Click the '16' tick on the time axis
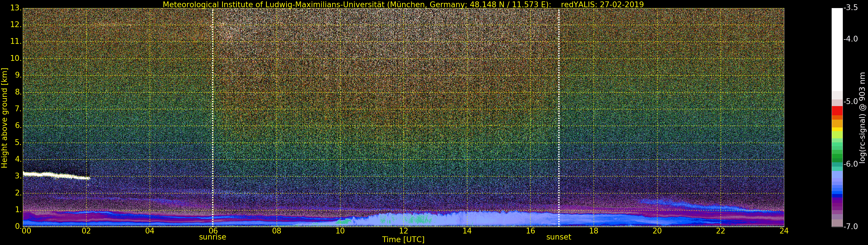The height and width of the screenshot is (245, 868). point(530,231)
